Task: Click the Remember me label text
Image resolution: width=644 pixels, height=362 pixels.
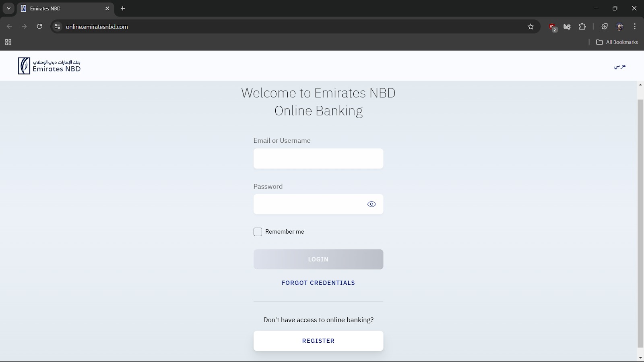Action: (285, 232)
